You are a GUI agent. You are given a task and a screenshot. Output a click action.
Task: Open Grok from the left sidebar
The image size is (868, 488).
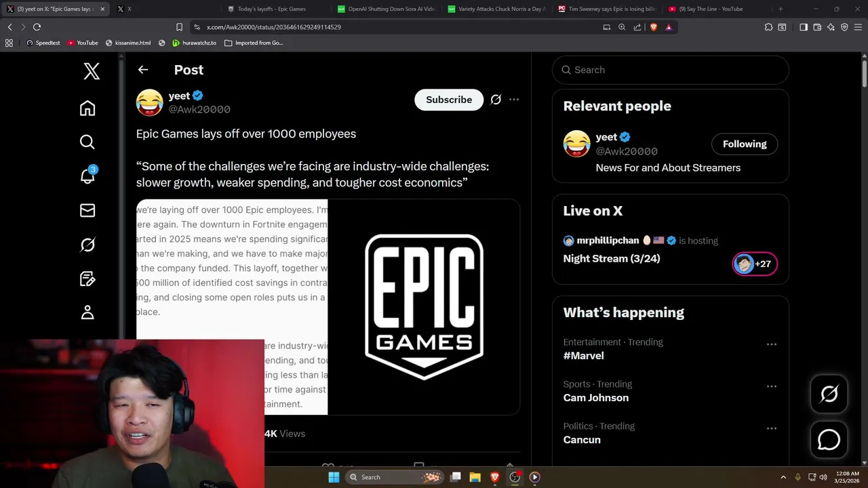tap(87, 245)
